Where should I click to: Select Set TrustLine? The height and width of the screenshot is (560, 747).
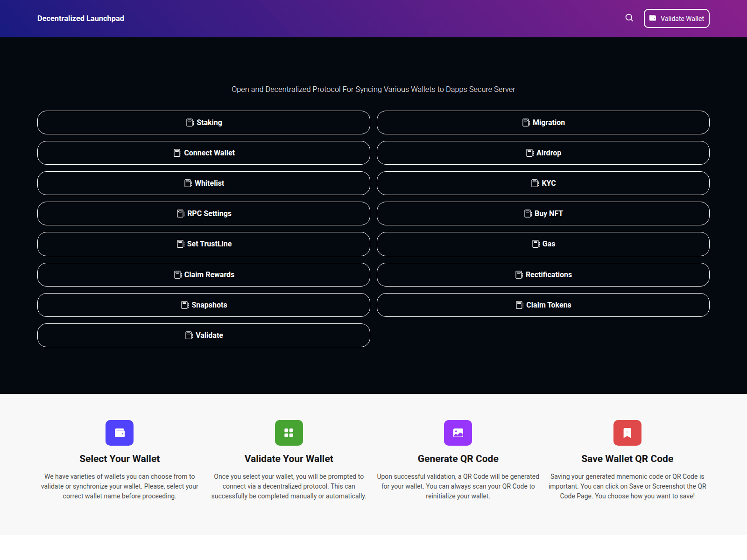coord(204,244)
